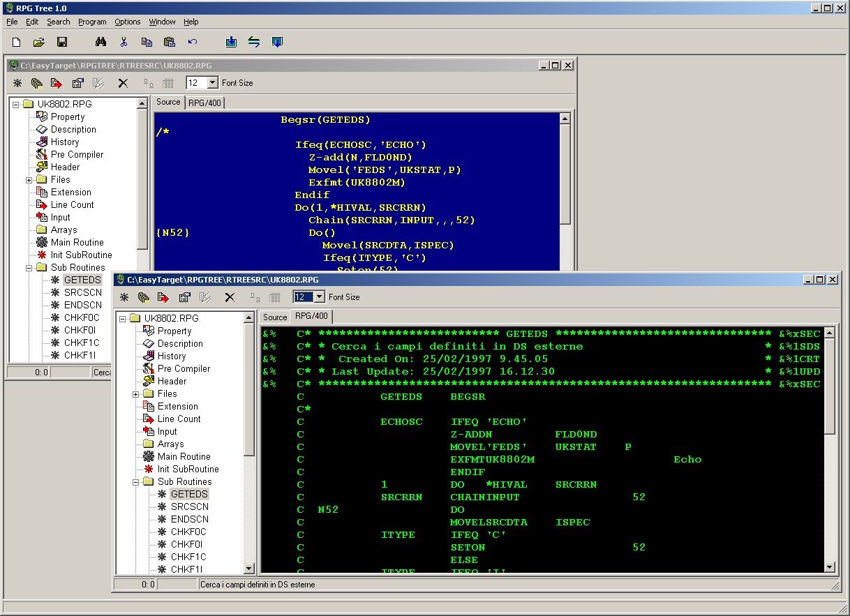Click the Paste clipboard icon
This screenshot has height=616, width=850.
click(170, 42)
